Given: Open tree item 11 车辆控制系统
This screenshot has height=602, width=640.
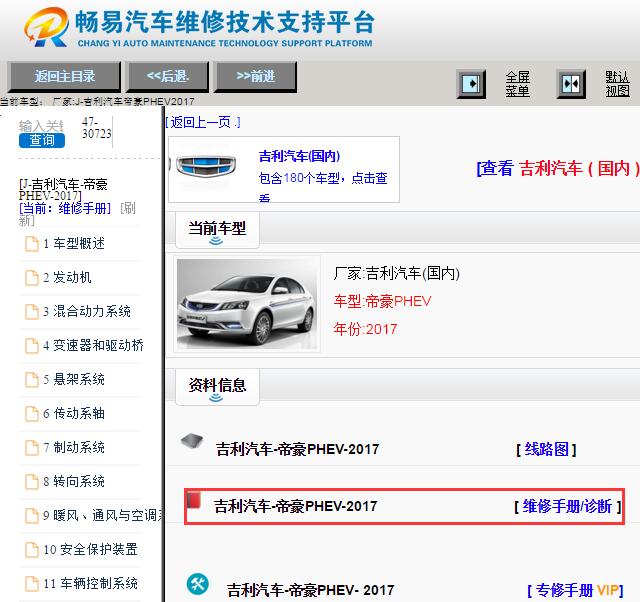Looking at the screenshot, I should click(90, 583).
